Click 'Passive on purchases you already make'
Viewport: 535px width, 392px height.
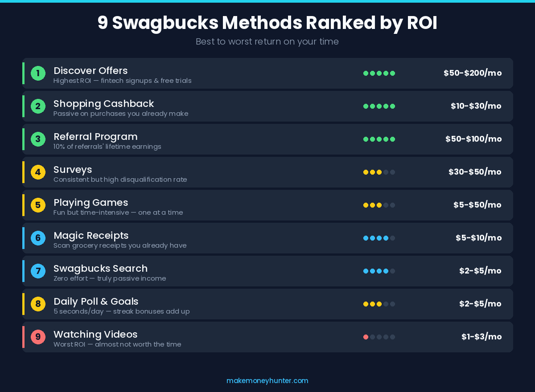121,114
